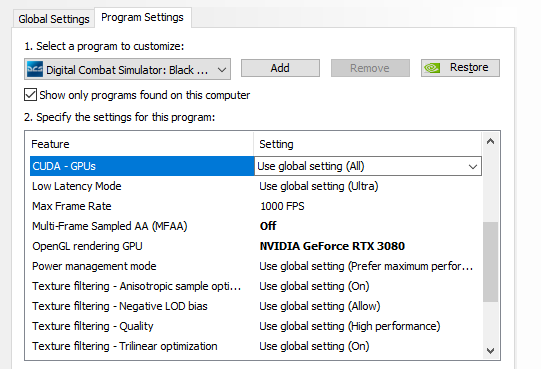Click the DCS program icon in dropdown
Screen dimensions: 541x369
pos(35,69)
